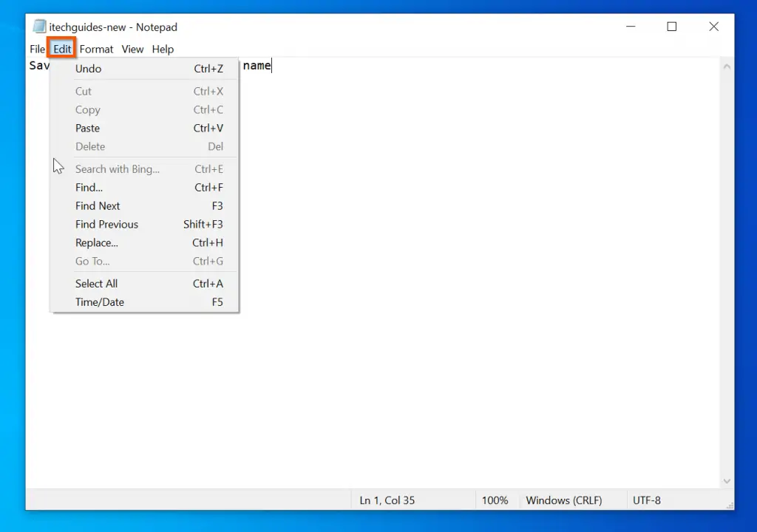The width and height of the screenshot is (757, 532).
Task: Choose Undo from the Edit menu
Action: (144, 69)
